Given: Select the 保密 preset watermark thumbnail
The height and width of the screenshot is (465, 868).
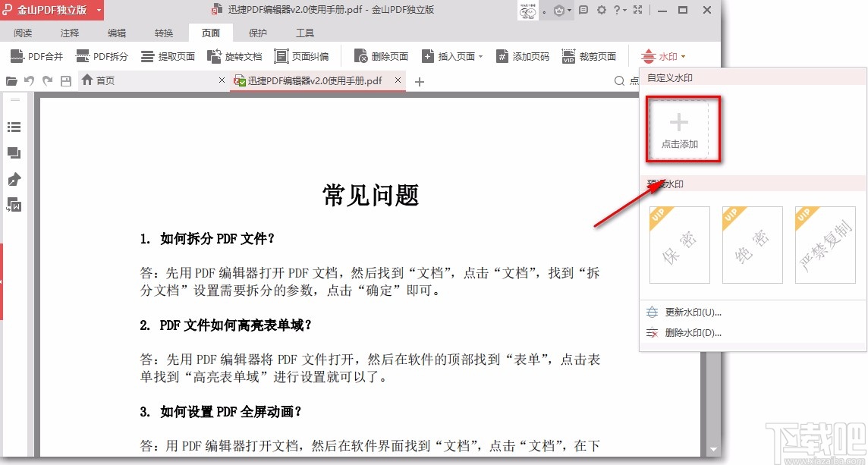Looking at the screenshot, I should [x=679, y=244].
